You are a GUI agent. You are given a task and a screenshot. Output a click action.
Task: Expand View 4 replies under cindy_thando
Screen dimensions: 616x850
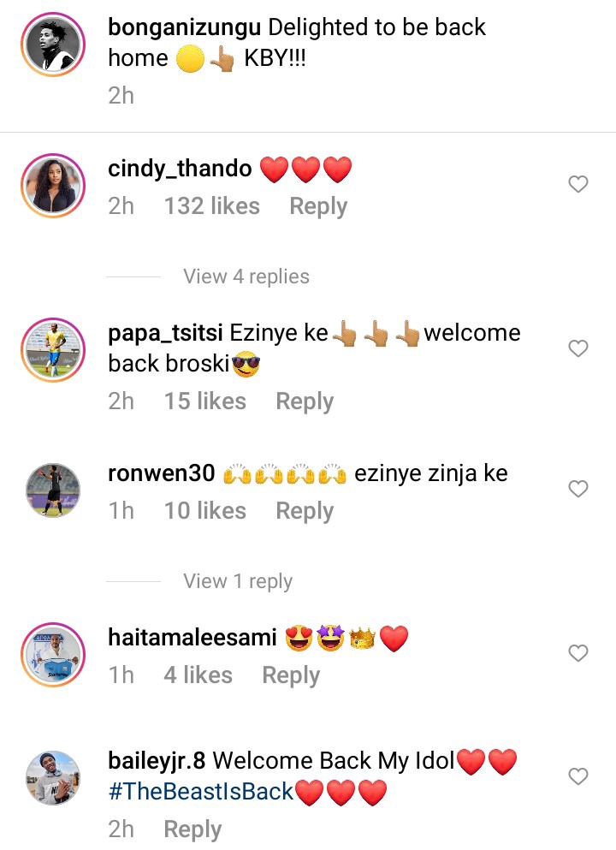click(246, 276)
